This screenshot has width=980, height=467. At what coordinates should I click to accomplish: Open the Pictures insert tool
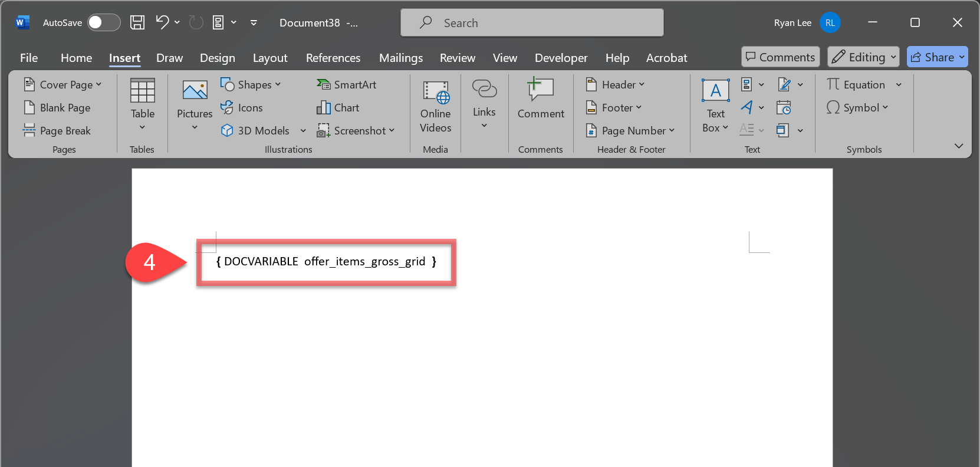195,104
